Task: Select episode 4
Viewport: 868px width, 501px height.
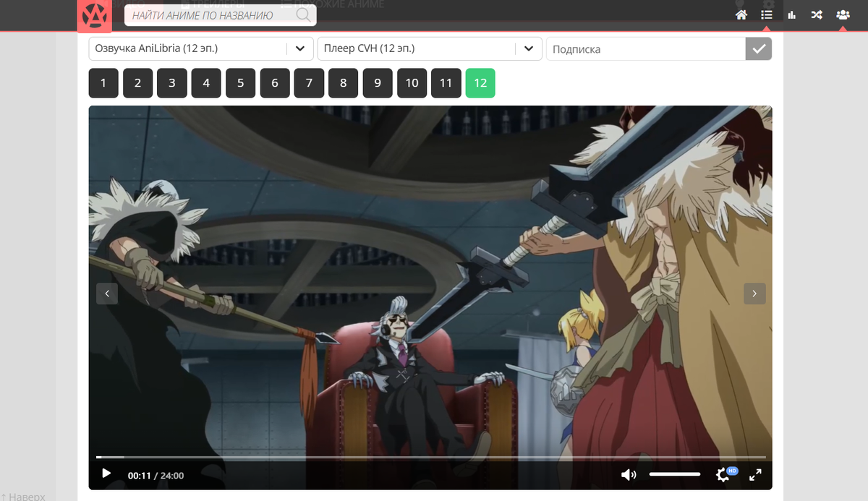Action: [x=206, y=83]
